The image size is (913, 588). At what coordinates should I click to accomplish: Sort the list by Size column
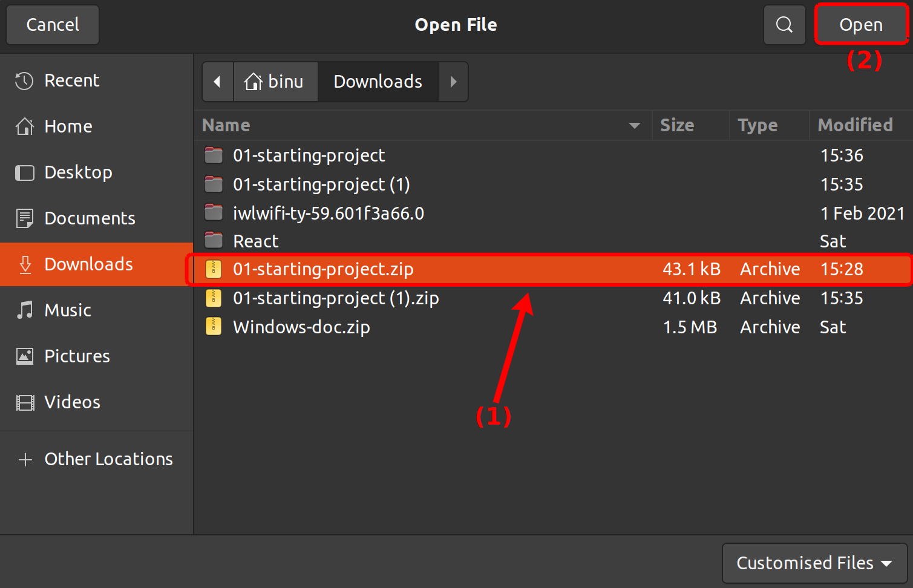click(677, 125)
